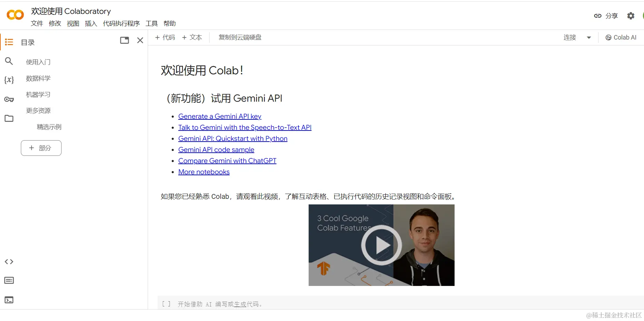Open the code snippets panel icon
This screenshot has width=644, height=321.
[x=9, y=261]
